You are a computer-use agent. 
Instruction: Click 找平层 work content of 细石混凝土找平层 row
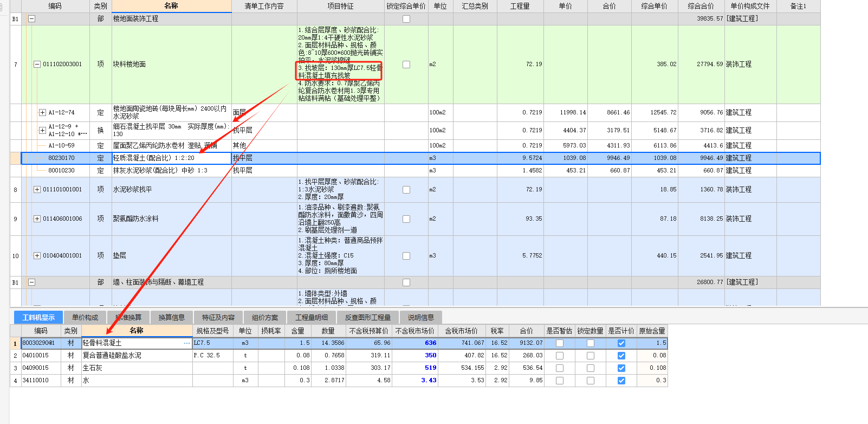[x=264, y=131]
